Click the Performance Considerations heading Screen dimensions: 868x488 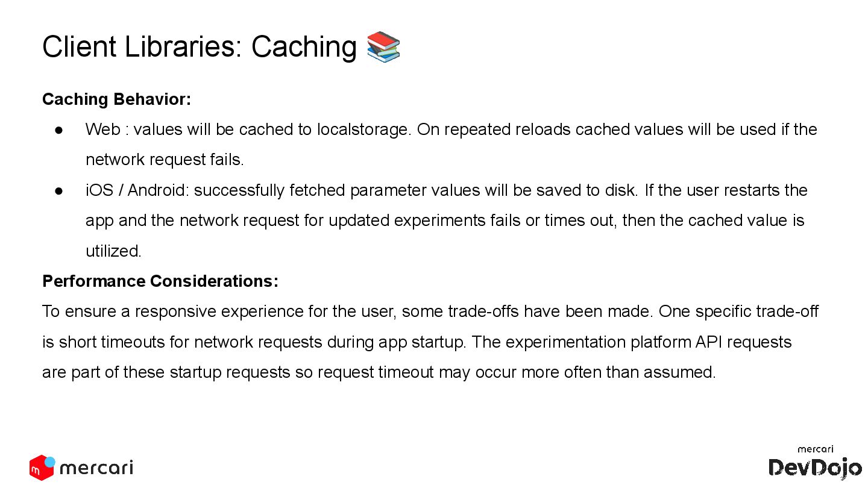pyautogui.click(x=160, y=281)
